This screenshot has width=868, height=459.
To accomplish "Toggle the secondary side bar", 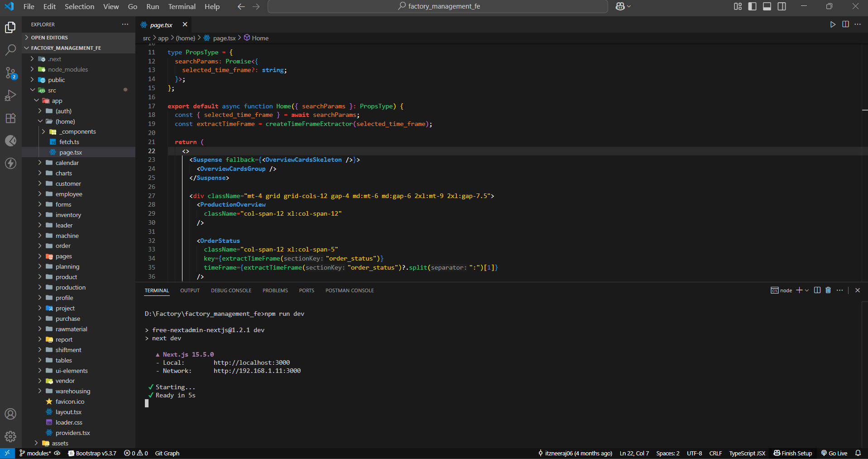I will (782, 6).
